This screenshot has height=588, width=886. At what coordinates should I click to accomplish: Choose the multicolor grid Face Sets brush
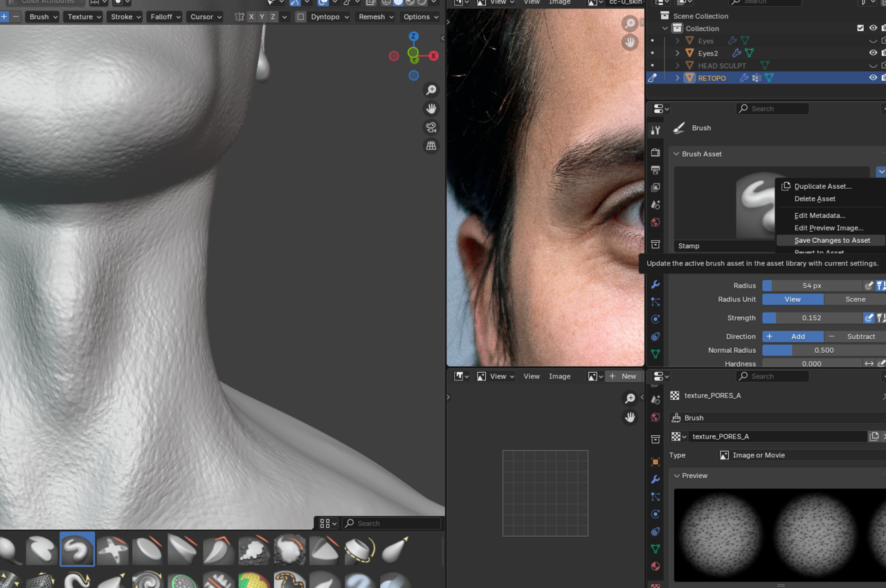point(253,581)
